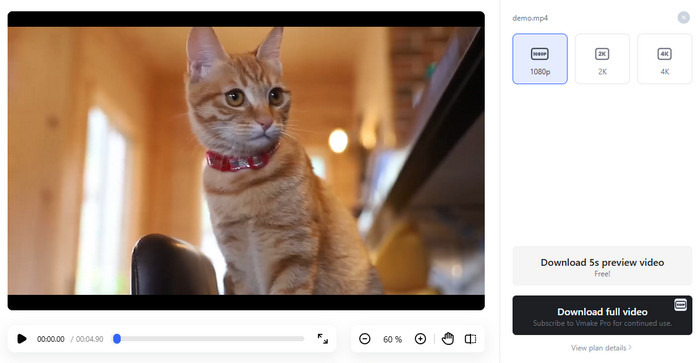The height and width of the screenshot is (363, 700).
Task: Open View plan details link
Action: [x=601, y=348]
